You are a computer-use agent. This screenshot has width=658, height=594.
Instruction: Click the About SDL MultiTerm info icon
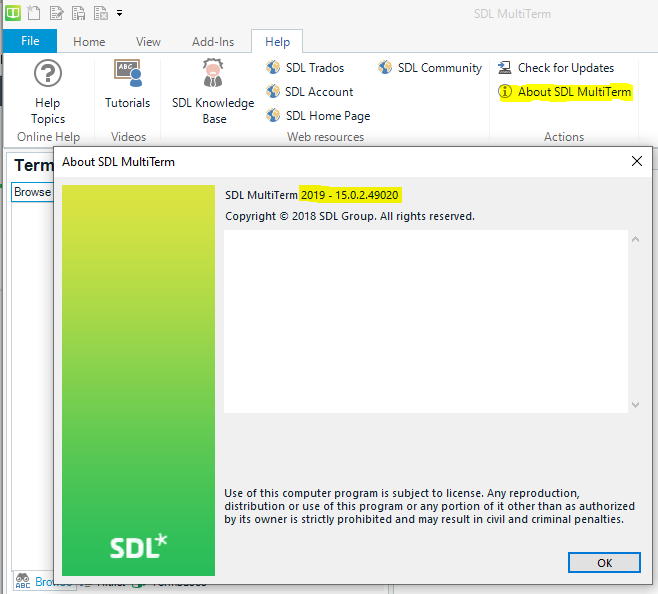pyautogui.click(x=505, y=91)
